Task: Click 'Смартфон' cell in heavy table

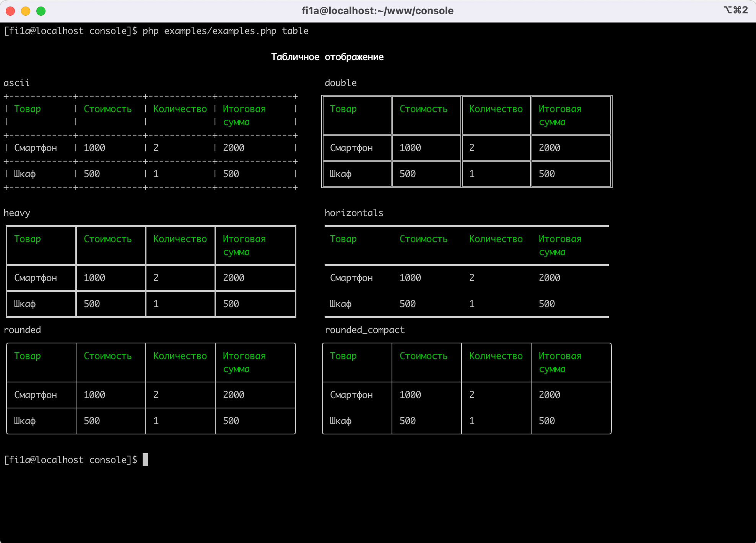Action: point(36,278)
